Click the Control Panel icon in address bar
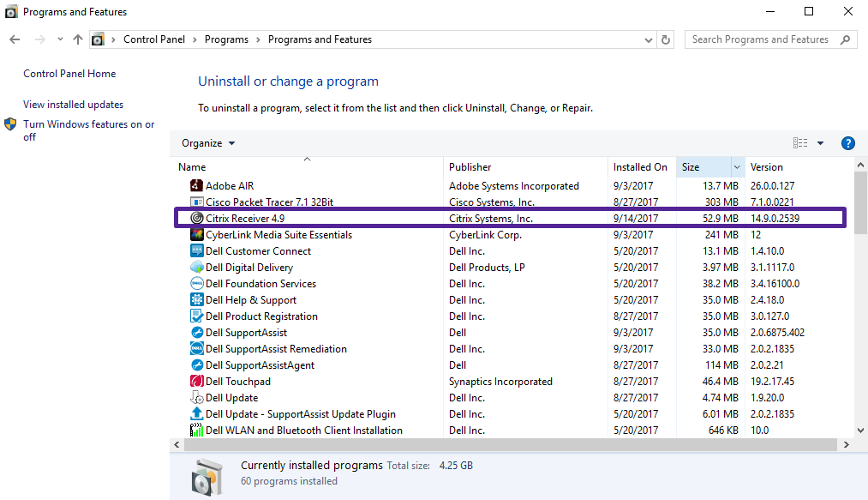This screenshot has height=500, width=868. [x=98, y=39]
